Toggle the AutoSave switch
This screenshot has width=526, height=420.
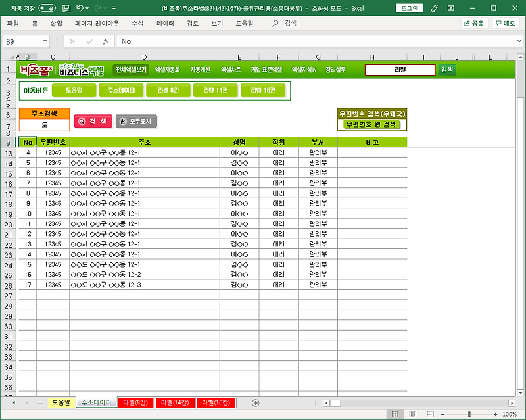[x=47, y=8]
